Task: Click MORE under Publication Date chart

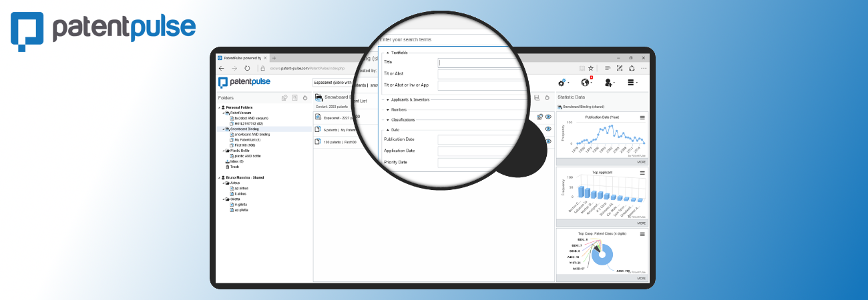Action: point(641,162)
